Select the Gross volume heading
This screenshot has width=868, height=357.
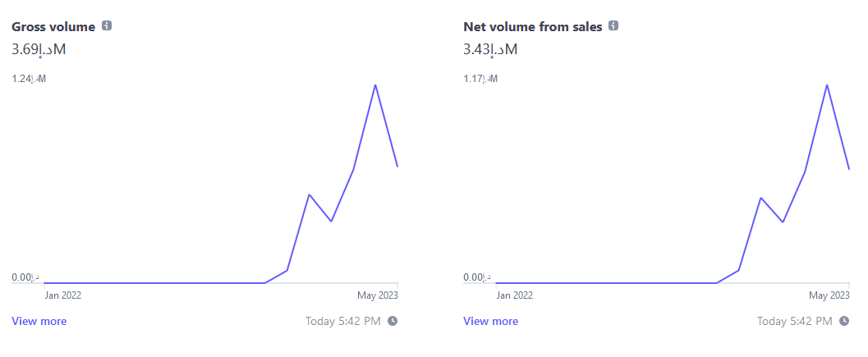pyautogui.click(x=53, y=27)
